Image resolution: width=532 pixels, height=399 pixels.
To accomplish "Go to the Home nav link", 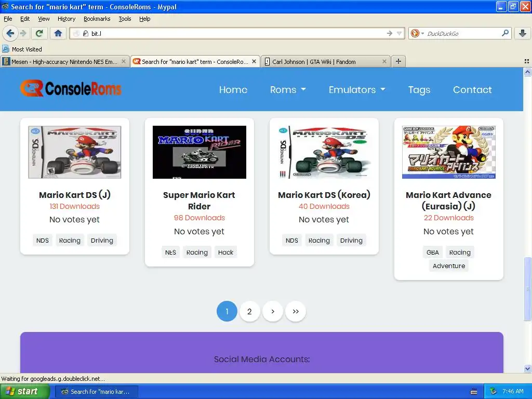I will [233, 89].
